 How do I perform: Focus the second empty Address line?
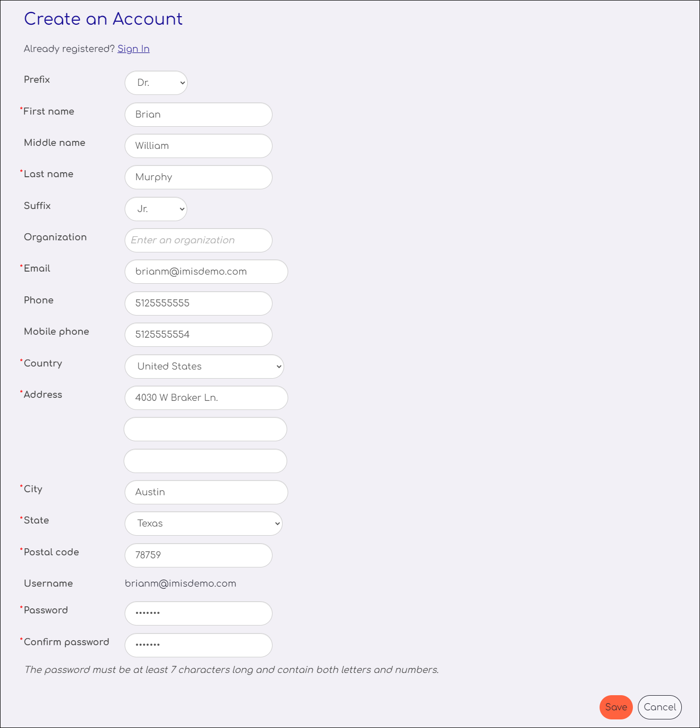point(205,429)
